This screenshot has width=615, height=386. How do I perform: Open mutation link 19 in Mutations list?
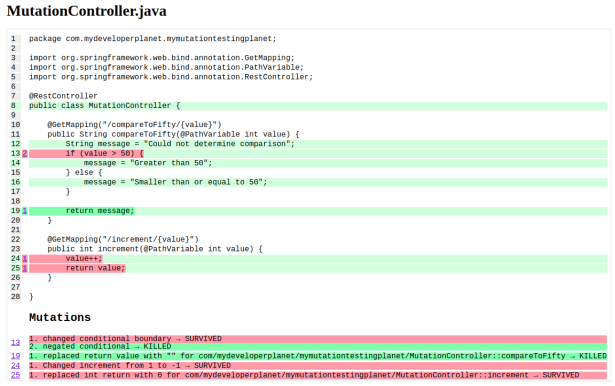(x=15, y=356)
